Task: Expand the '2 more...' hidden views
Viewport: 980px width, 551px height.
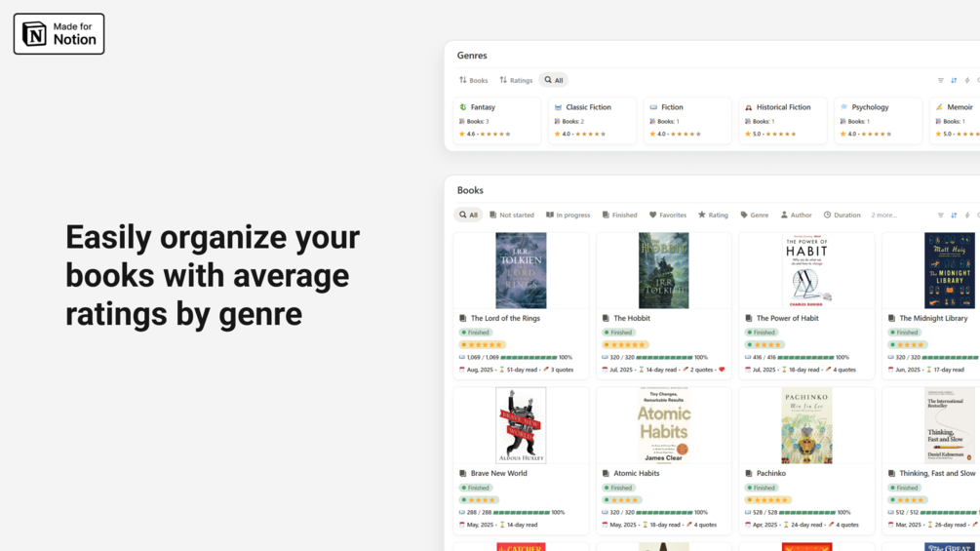Action: point(883,215)
